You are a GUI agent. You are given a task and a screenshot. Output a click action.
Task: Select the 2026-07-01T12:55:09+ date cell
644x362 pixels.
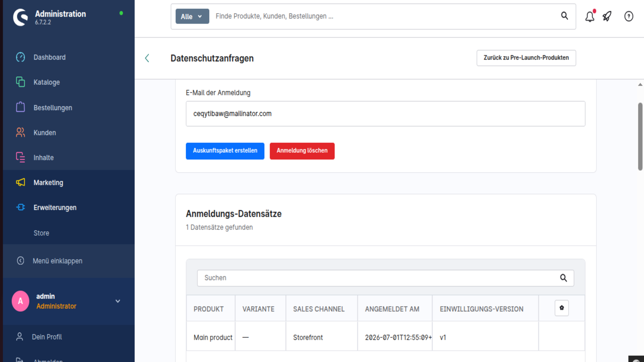pos(395,336)
